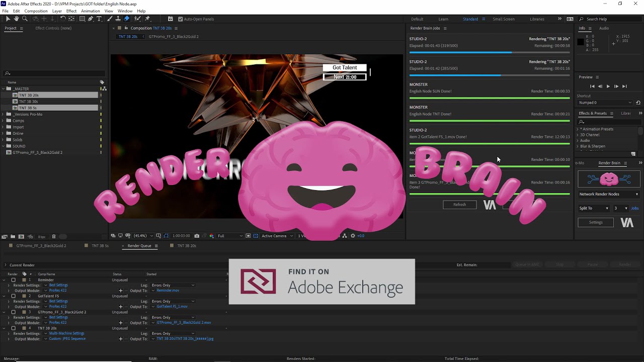
Task: Click the large VA logo beside Settings
Action: (627, 223)
